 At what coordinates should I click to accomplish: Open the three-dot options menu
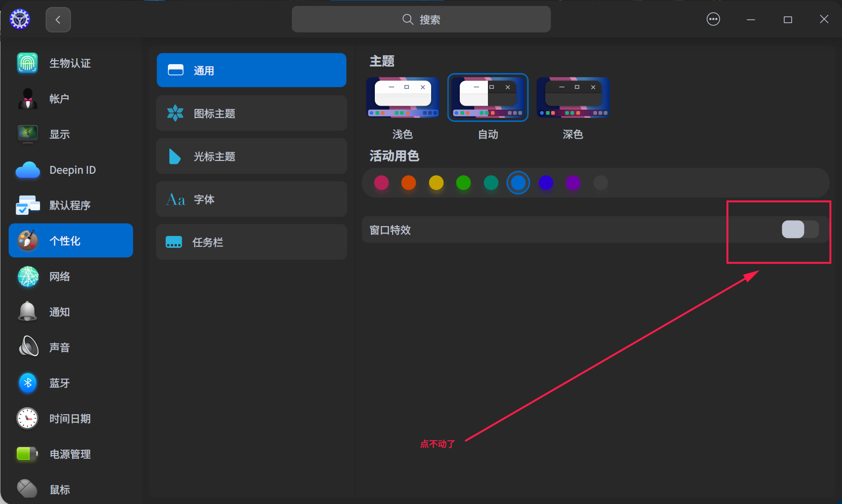click(x=713, y=19)
